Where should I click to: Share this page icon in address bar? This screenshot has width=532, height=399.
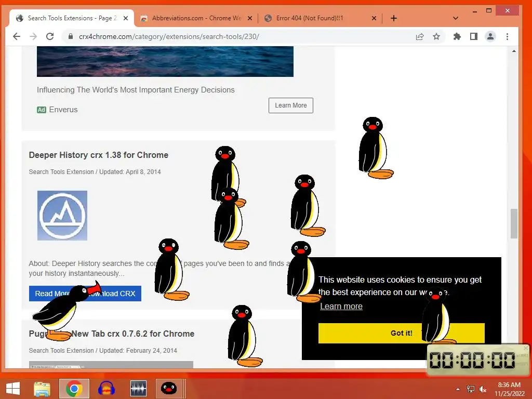point(420,37)
